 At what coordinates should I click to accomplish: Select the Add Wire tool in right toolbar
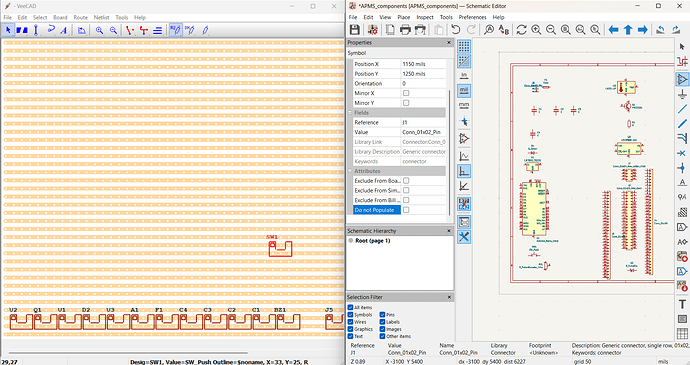(x=682, y=108)
